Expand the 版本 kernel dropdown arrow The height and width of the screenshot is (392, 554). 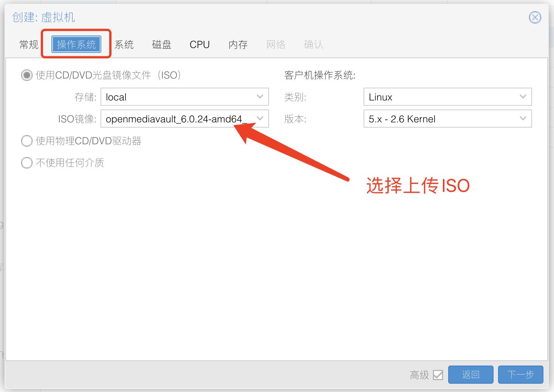(523, 119)
